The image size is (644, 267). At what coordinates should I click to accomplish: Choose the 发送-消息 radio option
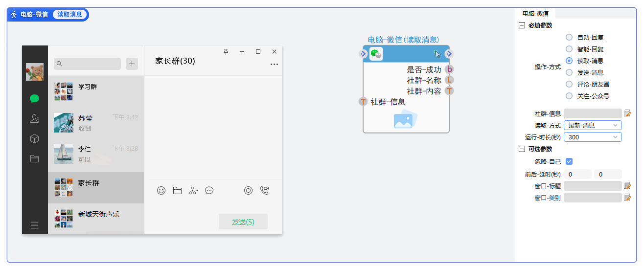click(x=569, y=72)
